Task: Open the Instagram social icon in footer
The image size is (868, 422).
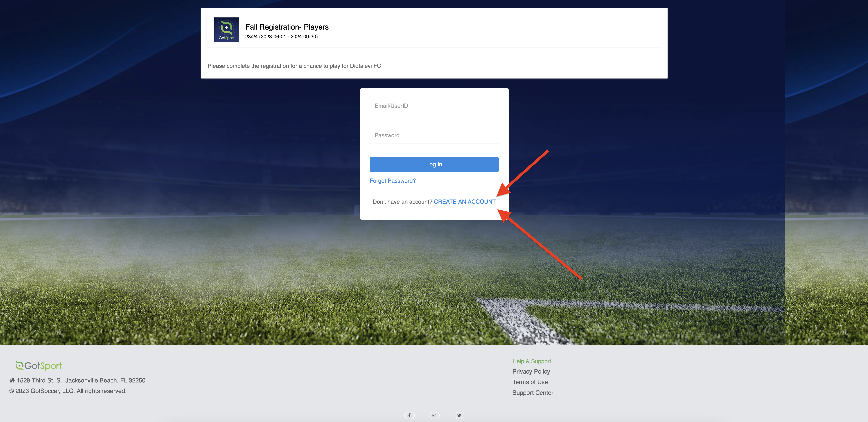Action: [x=434, y=415]
